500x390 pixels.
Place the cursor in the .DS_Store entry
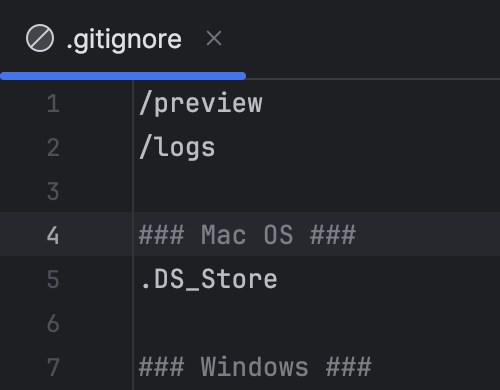[209, 279]
